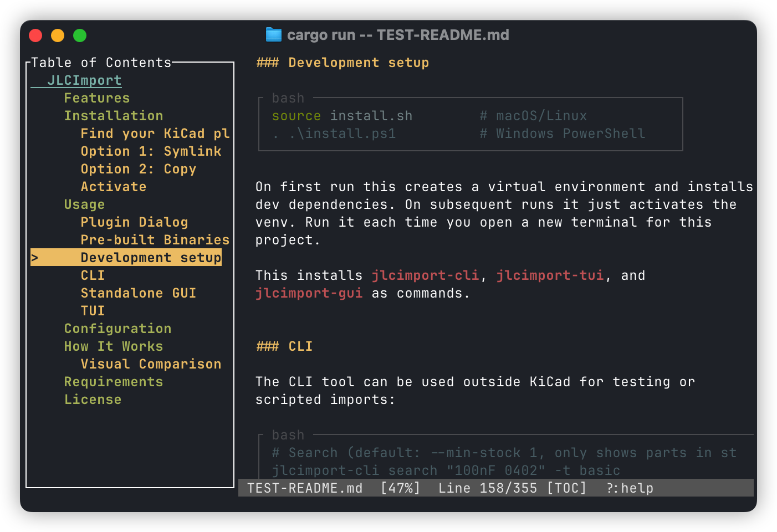Click TEST-README.md in status bar
The width and height of the screenshot is (777, 532).
tap(305, 488)
